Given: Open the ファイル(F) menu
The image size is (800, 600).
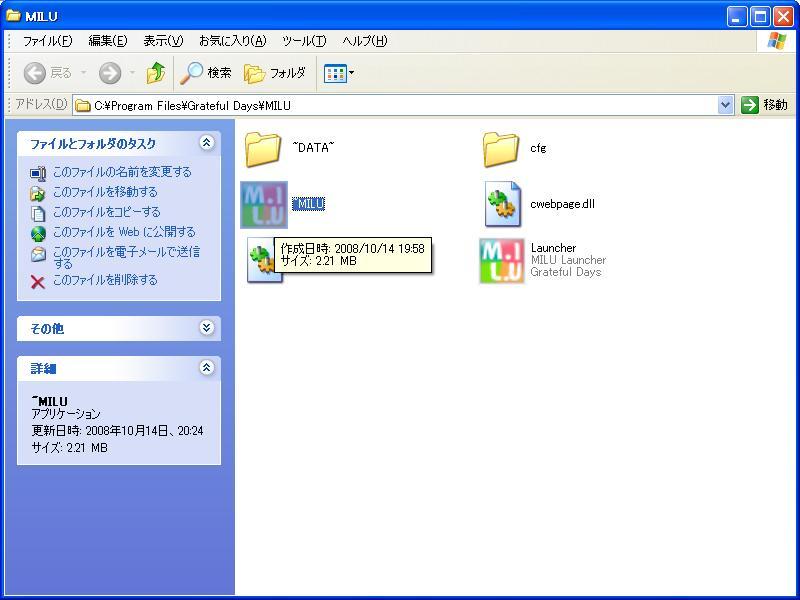Looking at the screenshot, I should pyautogui.click(x=47, y=41).
